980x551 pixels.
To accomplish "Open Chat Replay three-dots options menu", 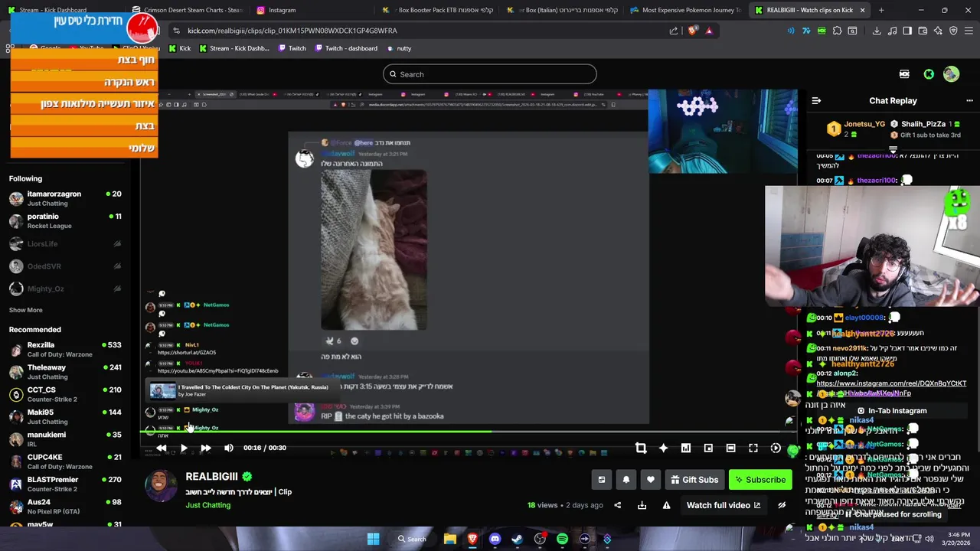I will coord(969,100).
